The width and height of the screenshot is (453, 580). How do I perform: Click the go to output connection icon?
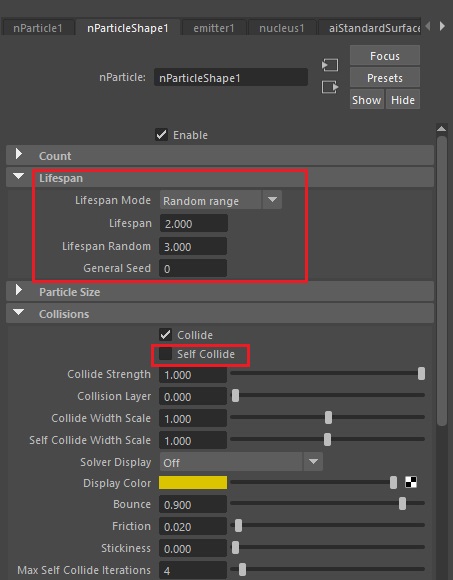[x=329, y=87]
